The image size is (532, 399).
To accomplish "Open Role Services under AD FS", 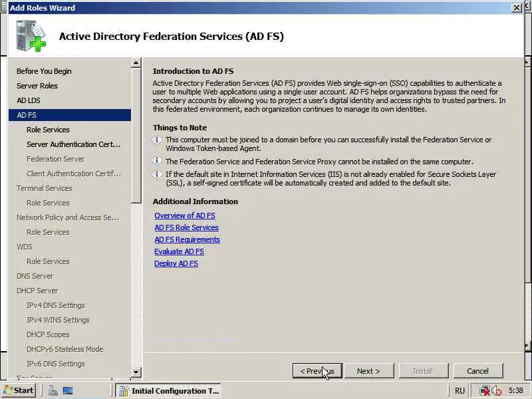I will coord(48,130).
